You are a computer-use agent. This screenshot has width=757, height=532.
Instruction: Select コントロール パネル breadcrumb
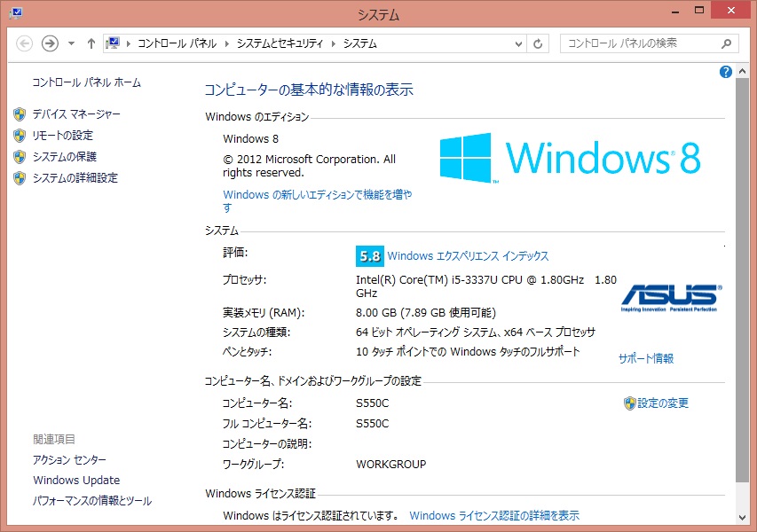177,43
